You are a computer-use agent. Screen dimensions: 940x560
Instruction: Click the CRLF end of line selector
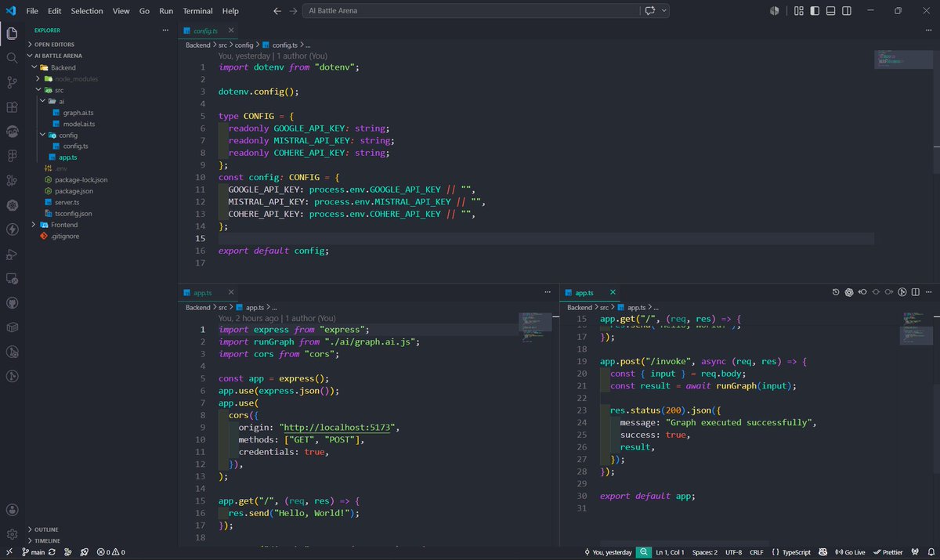pos(756,552)
